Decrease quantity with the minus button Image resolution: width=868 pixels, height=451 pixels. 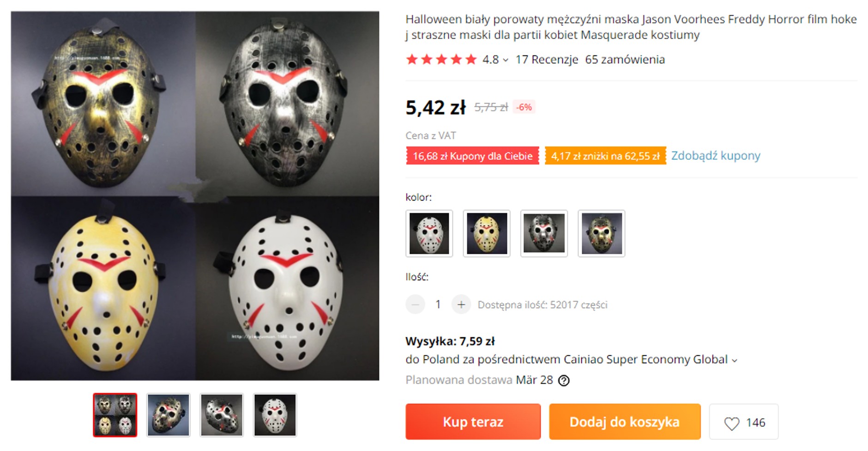coord(415,305)
